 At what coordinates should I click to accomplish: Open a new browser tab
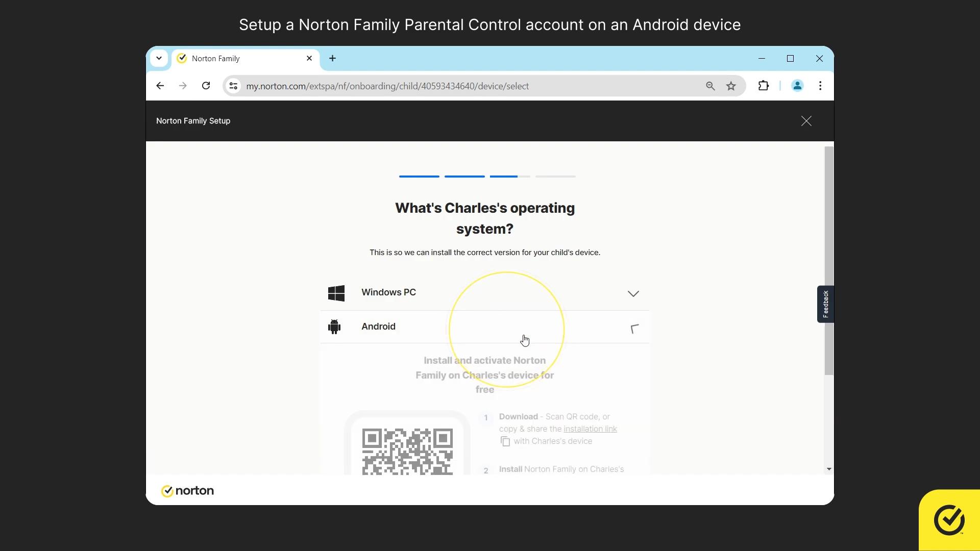[333, 58]
